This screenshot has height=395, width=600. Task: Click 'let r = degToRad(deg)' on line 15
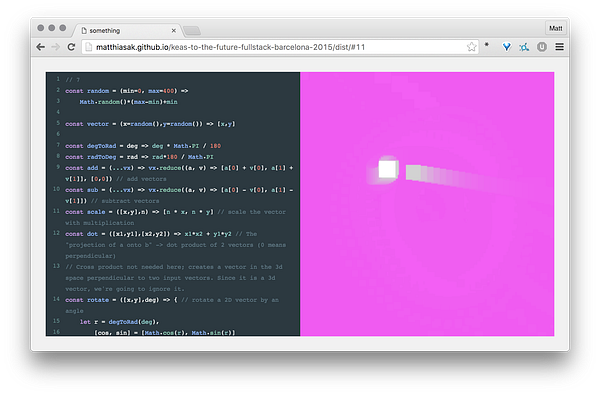[x=119, y=322]
